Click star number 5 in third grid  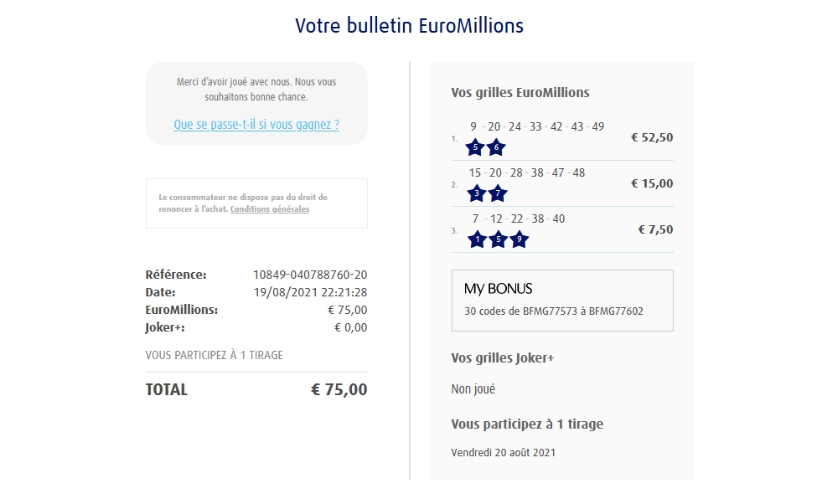(498, 240)
